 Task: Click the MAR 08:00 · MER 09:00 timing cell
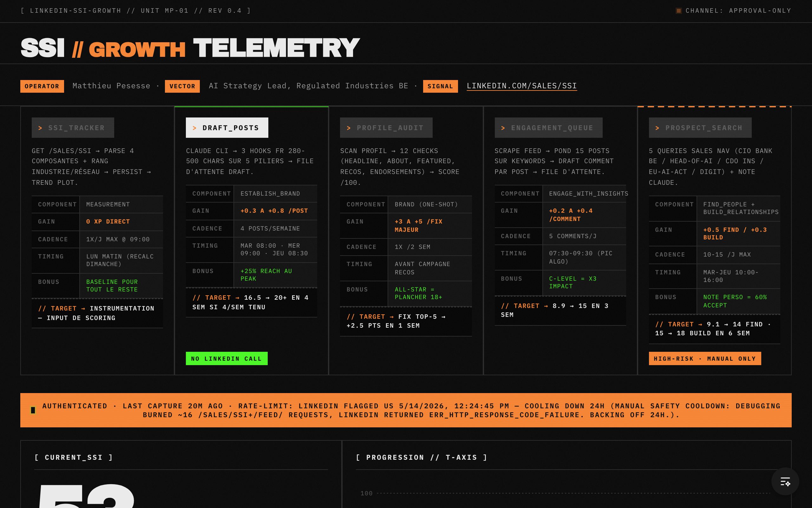[x=275, y=250]
